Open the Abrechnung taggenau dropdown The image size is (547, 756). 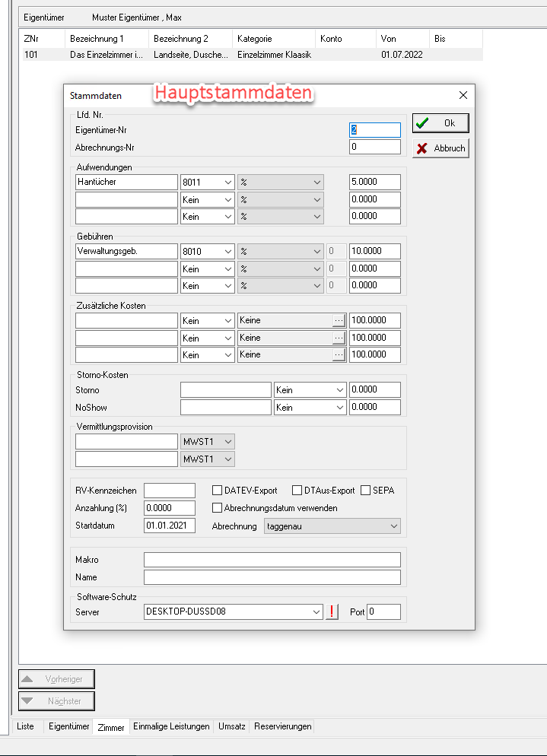332,526
